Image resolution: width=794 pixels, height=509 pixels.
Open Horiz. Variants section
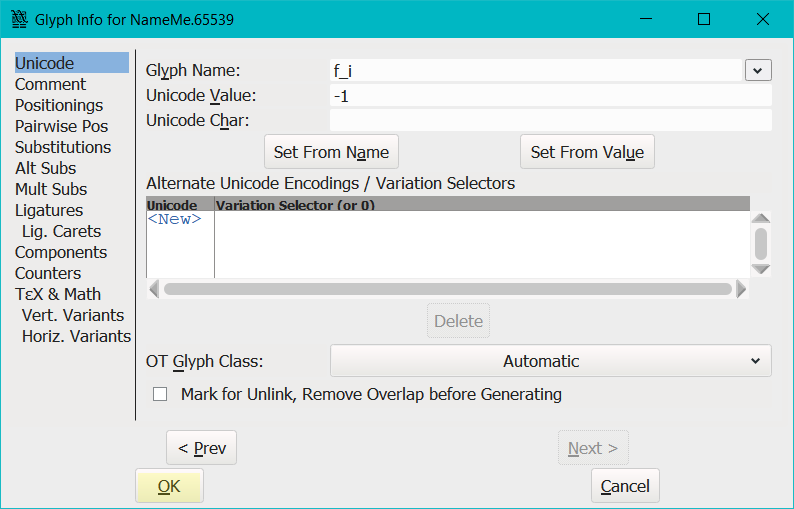[76, 336]
